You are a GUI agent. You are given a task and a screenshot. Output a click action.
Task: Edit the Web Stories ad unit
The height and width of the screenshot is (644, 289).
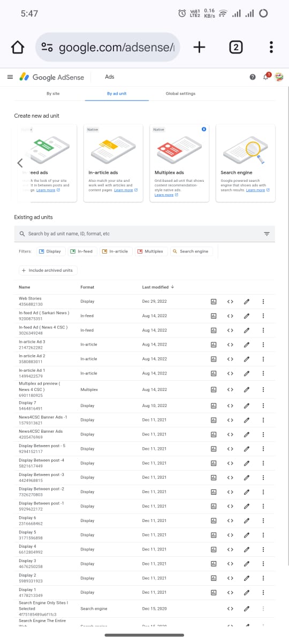click(x=247, y=302)
